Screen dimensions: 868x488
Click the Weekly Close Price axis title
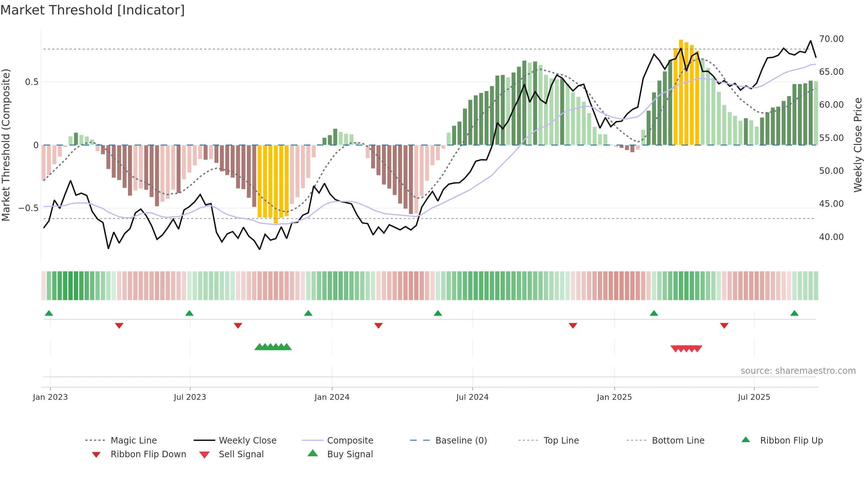[858, 145]
